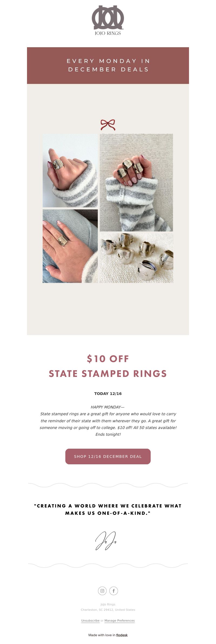Screen dimensions: 216x644
Task: Click the red bow icon
Action: 108,125
